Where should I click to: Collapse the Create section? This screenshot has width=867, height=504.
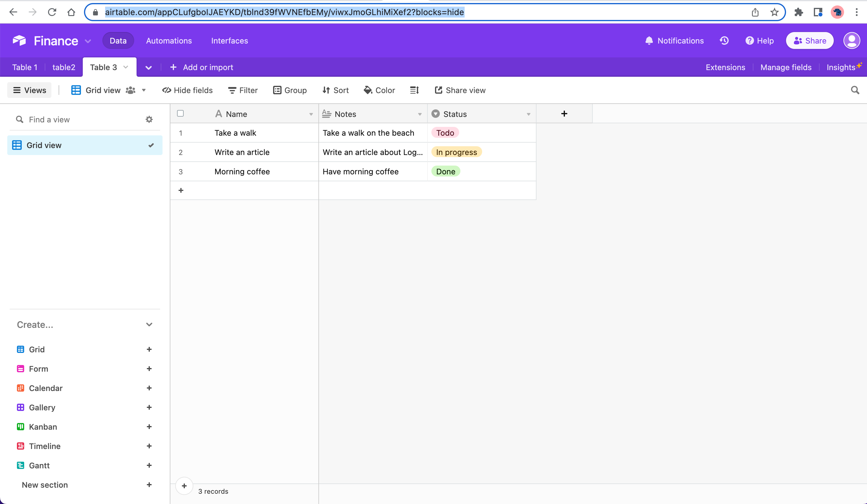pyautogui.click(x=149, y=324)
